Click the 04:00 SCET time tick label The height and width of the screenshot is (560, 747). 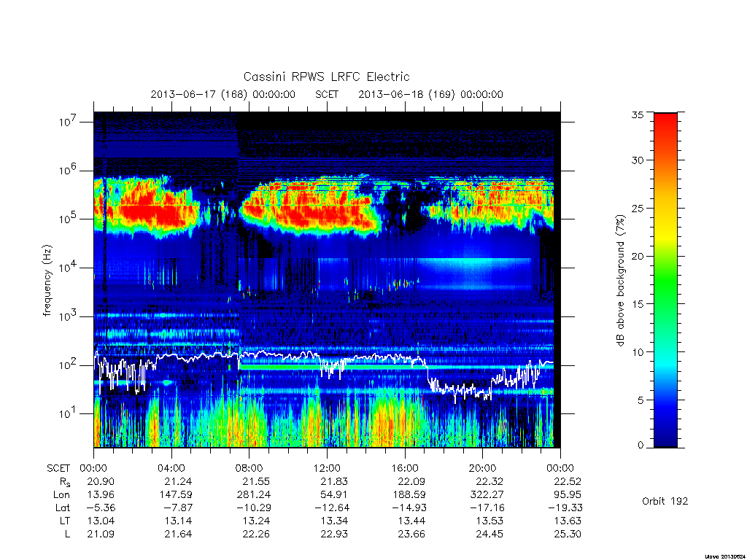pyautogui.click(x=171, y=468)
